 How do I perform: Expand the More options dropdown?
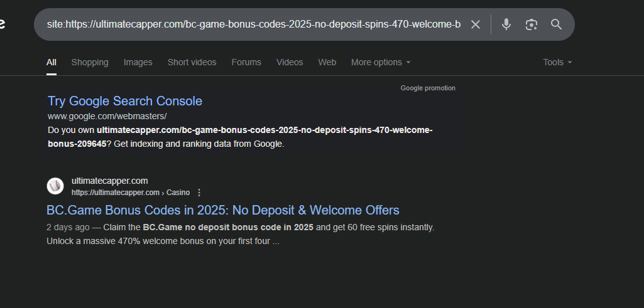click(x=381, y=62)
